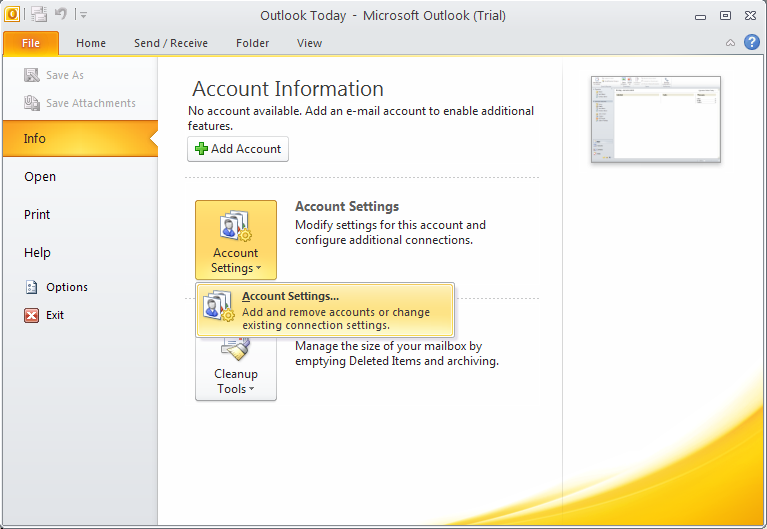Switch to the Home tab
This screenshot has height=529, width=767.
[91, 43]
